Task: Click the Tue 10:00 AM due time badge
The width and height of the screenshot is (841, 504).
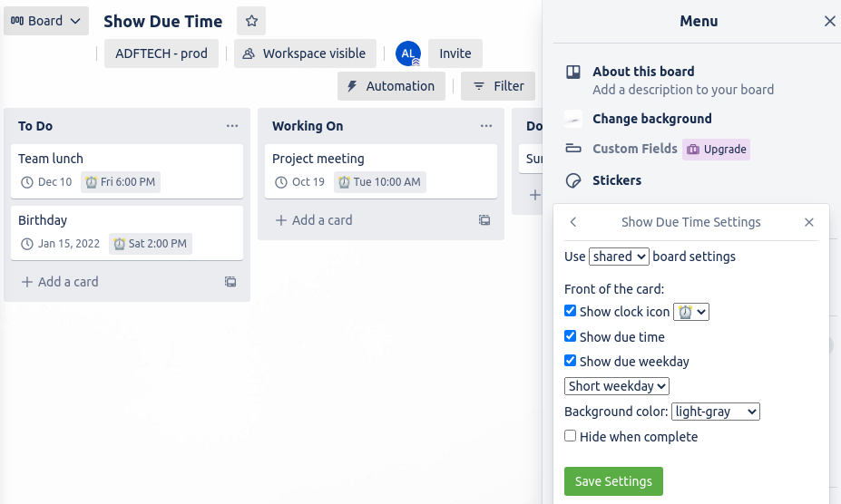Action: (380, 182)
